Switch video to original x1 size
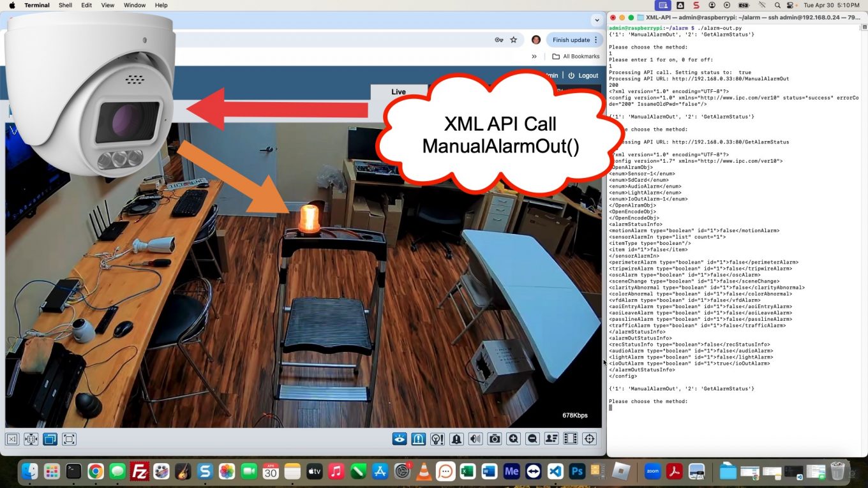 point(11,439)
